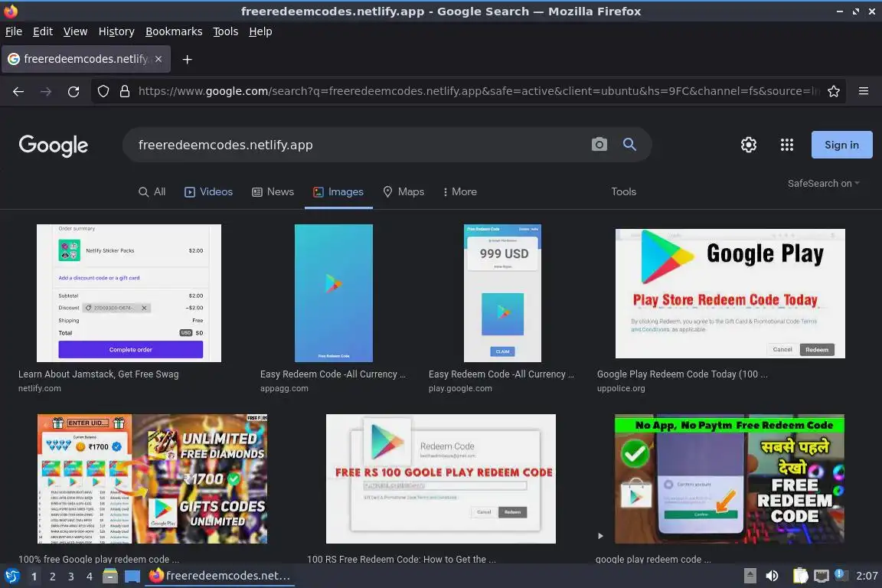Open the Edit menu
This screenshot has height=588, width=882.
click(43, 31)
